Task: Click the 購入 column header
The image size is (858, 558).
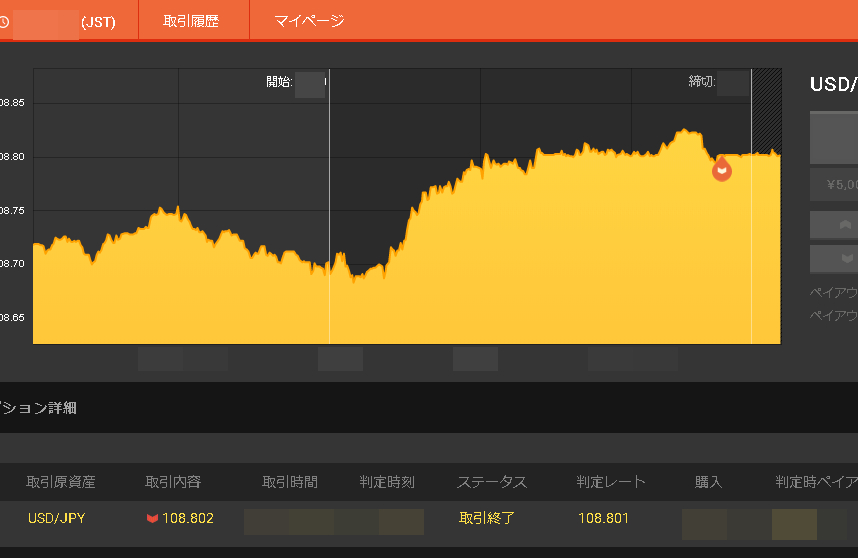Action: [x=709, y=482]
